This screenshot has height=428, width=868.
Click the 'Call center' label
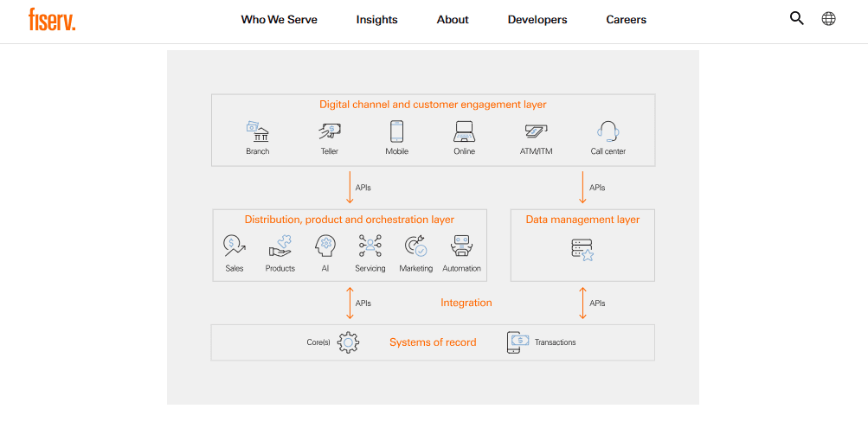point(608,151)
